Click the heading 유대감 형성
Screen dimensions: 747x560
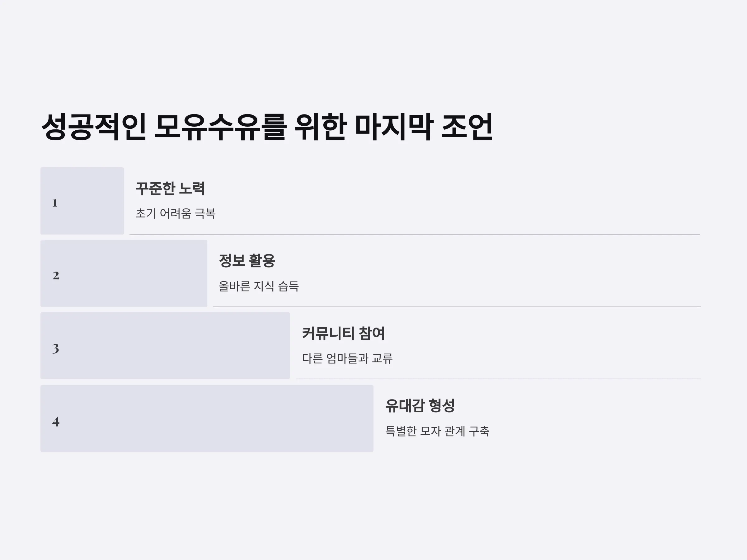[420, 406]
